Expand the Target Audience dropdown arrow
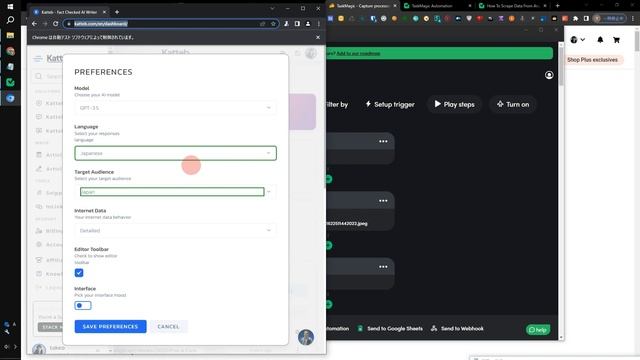The width and height of the screenshot is (640, 360). [x=269, y=191]
